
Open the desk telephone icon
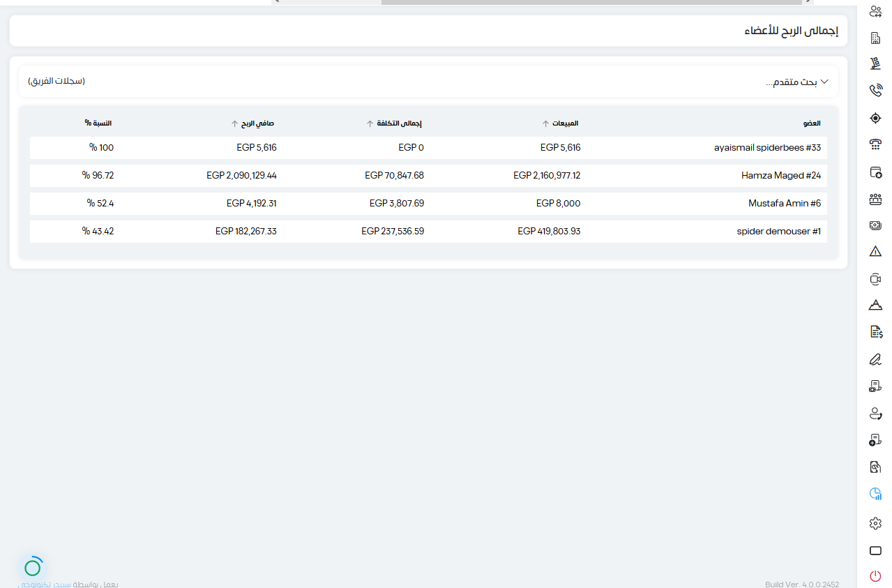click(x=875, y=144)
